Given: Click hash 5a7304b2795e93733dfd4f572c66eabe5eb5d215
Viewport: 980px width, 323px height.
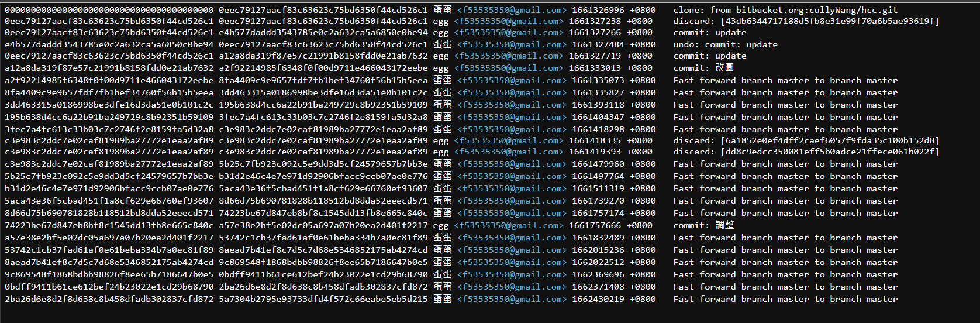Looking at the screenshot, I should [x=323, y=299].
